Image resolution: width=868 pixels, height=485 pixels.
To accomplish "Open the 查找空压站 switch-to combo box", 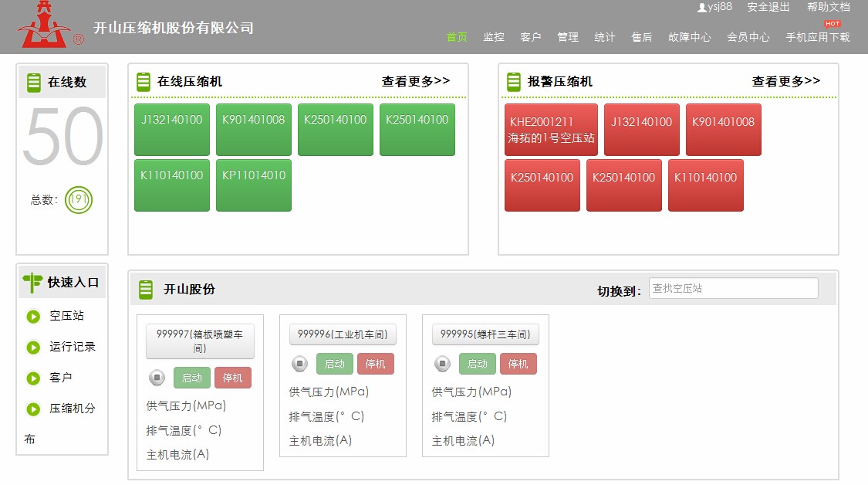I will 734,288.
